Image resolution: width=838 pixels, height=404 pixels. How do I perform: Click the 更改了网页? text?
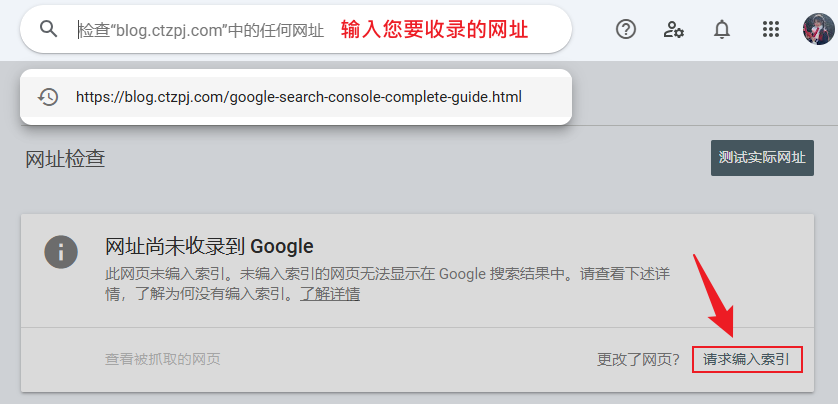click(638, 359)
